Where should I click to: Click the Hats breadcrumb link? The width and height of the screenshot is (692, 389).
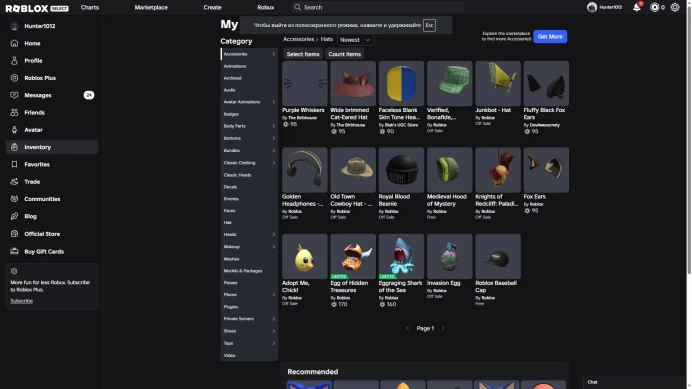coord(327,39)
